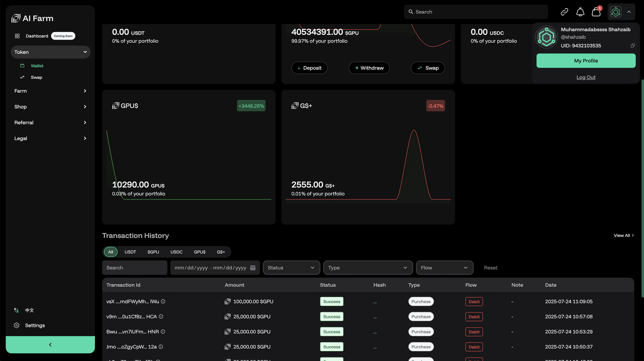Screen dimensions: 644x361
Task: Click the My Profile button
Action: point(586,61)
